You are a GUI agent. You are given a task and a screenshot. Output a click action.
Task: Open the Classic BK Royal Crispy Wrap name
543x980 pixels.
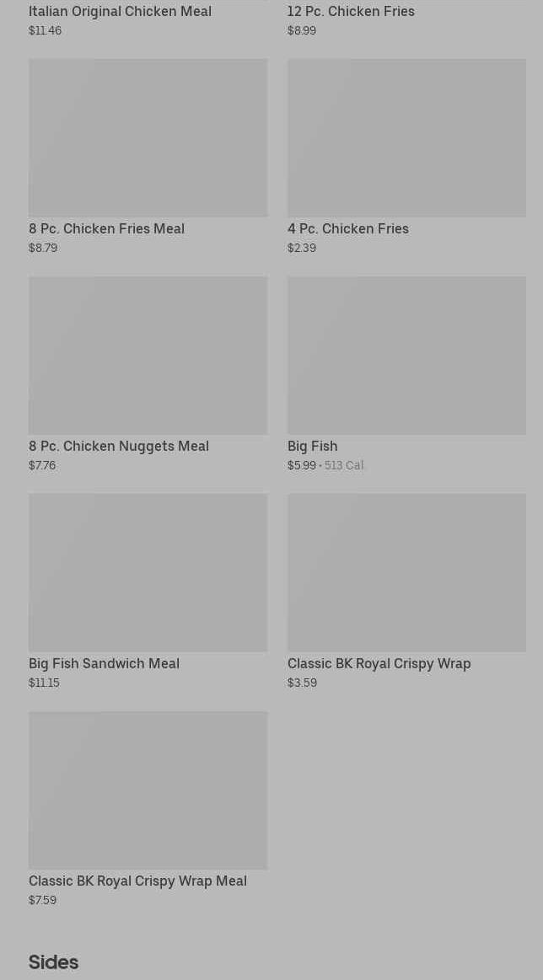[379, 664]
